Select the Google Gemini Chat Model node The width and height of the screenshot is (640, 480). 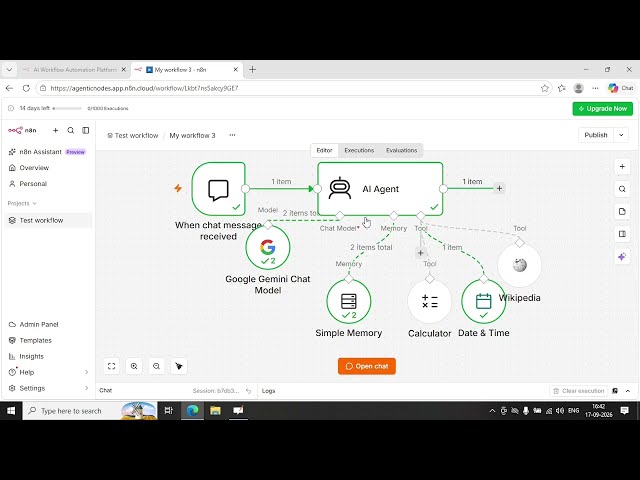tap(268, 247)
